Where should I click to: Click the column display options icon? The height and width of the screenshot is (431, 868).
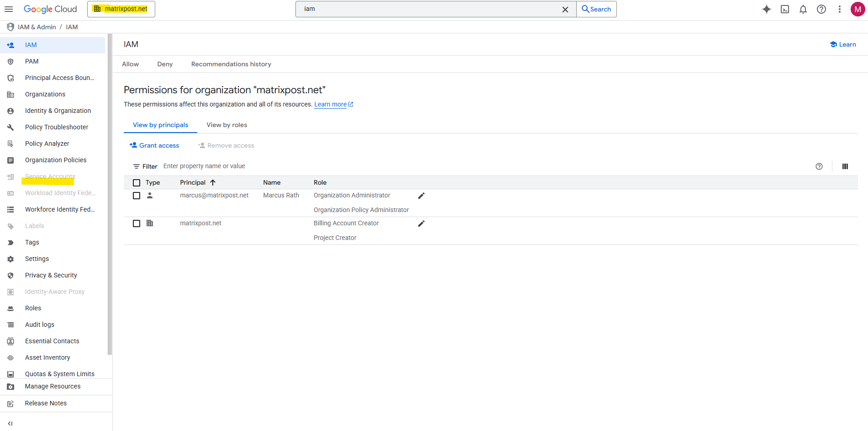(845, 166)
